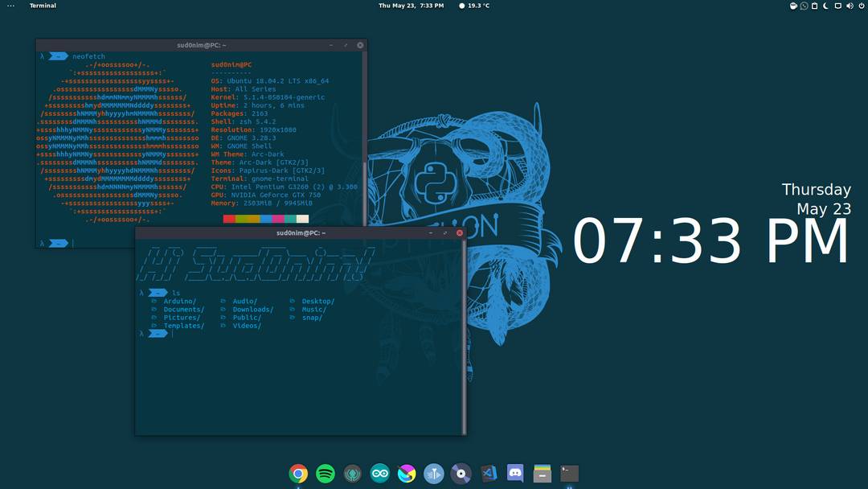Open the clipboard manager menu in the tray

(815, 6)
